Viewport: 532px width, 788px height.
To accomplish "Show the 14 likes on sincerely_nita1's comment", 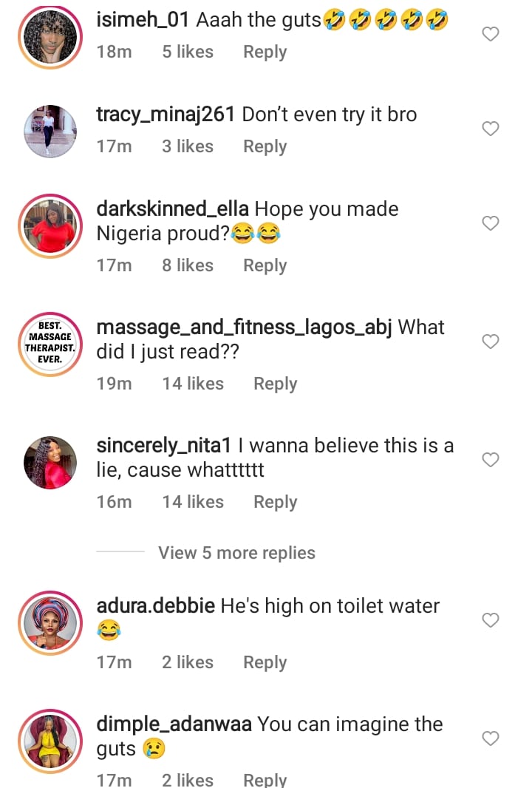I will [193, 502].
